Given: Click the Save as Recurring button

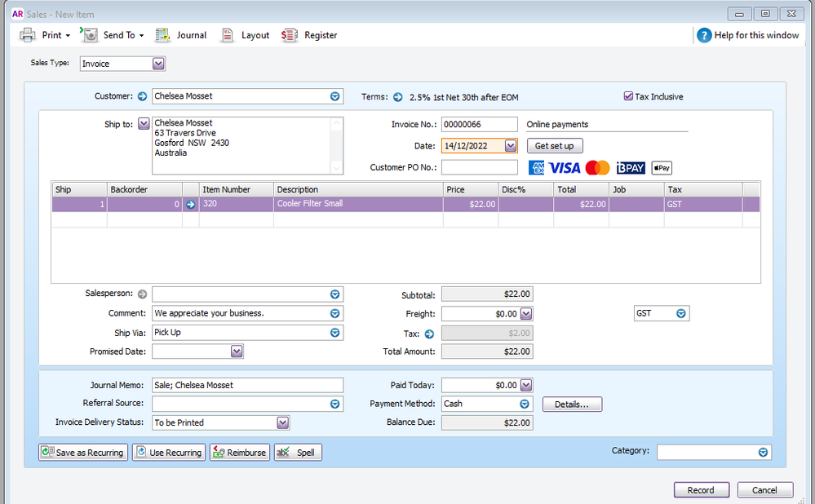Looking at the screenshot, I should 83,453.
